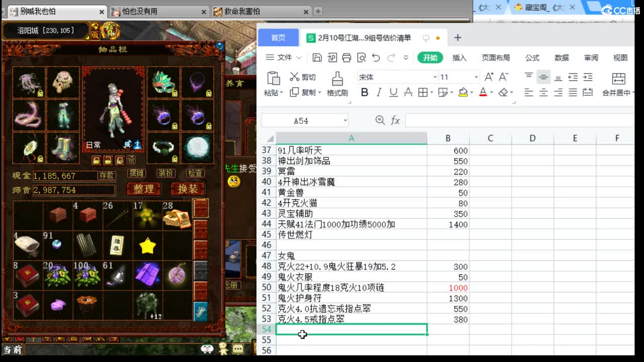Open the font name dropdown showing 宋体
The height and width of the screenshot is (362, 644).
point(435,77)
